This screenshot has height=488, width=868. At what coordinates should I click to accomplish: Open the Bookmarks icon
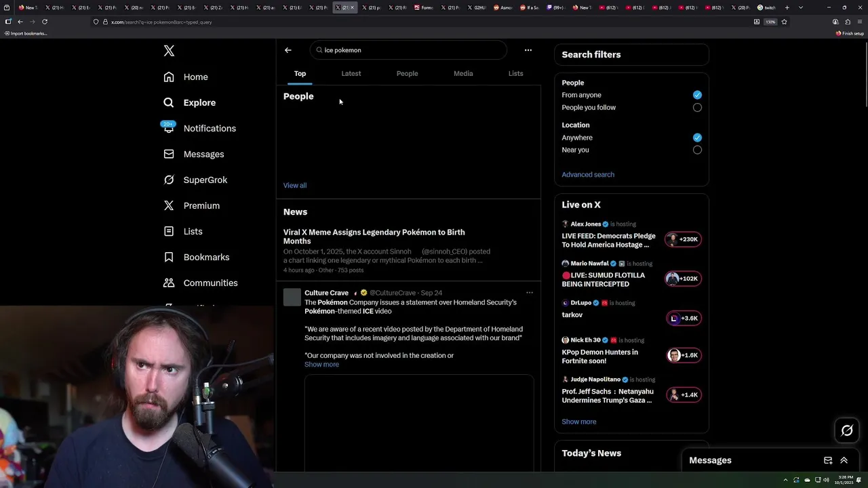169,257
